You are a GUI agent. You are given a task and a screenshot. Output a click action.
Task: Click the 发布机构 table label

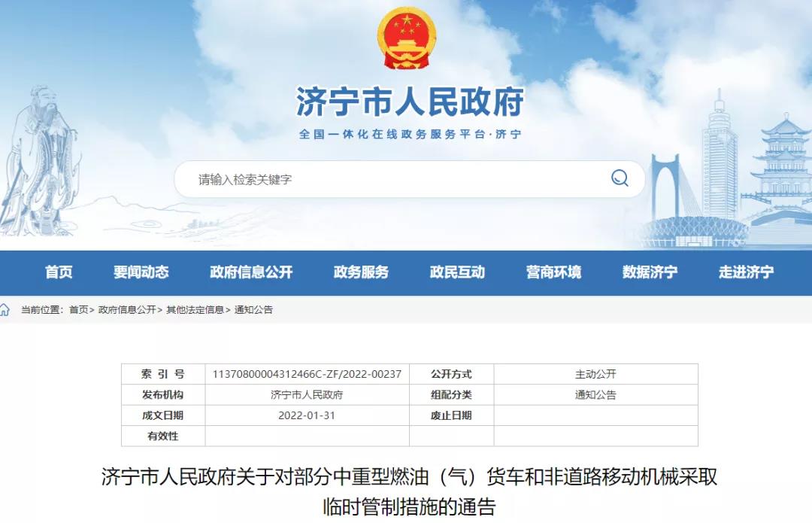(x=162, y=395)
